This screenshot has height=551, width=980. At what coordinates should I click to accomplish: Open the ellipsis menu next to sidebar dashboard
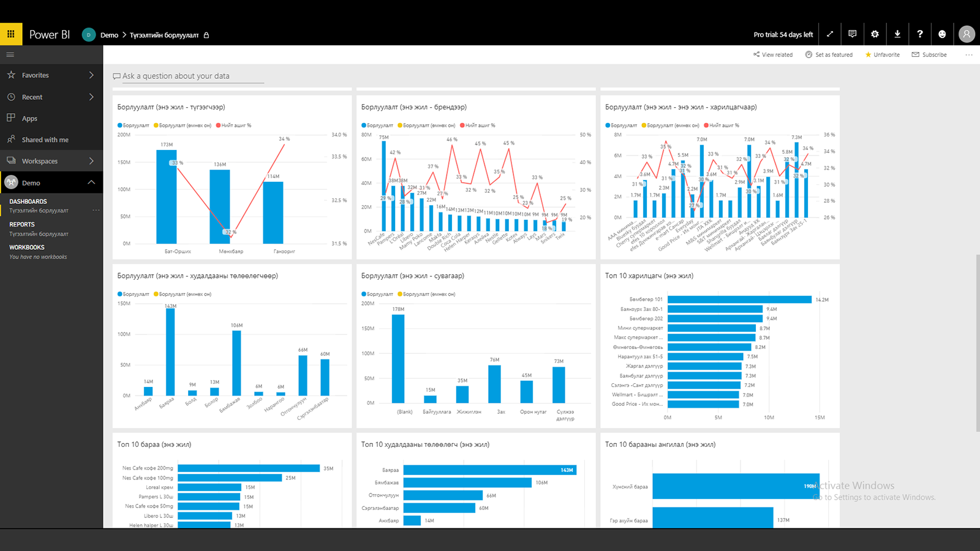pyautogui.click(x=96, y=211)
